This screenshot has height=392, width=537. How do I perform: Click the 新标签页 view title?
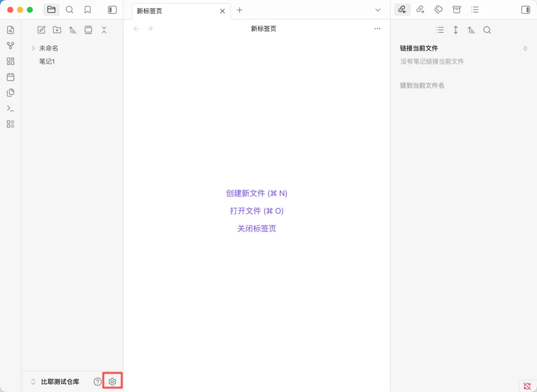[x=264, y=29]
